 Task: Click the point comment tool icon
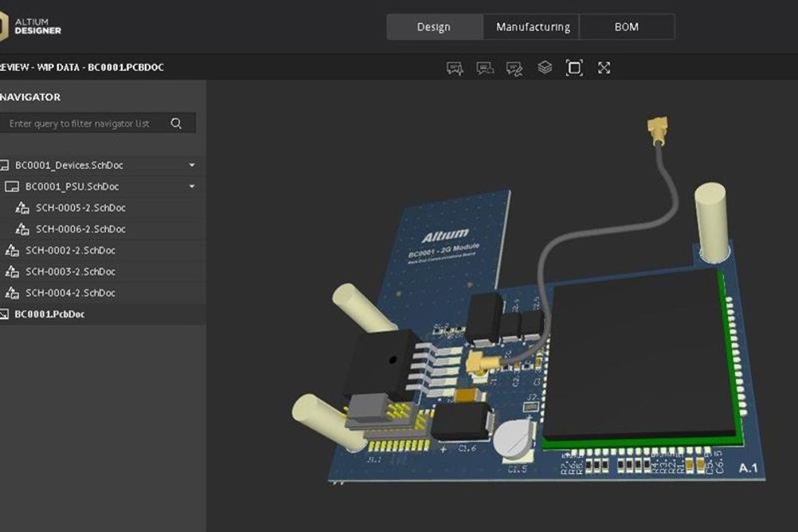[x=455, y=68]
